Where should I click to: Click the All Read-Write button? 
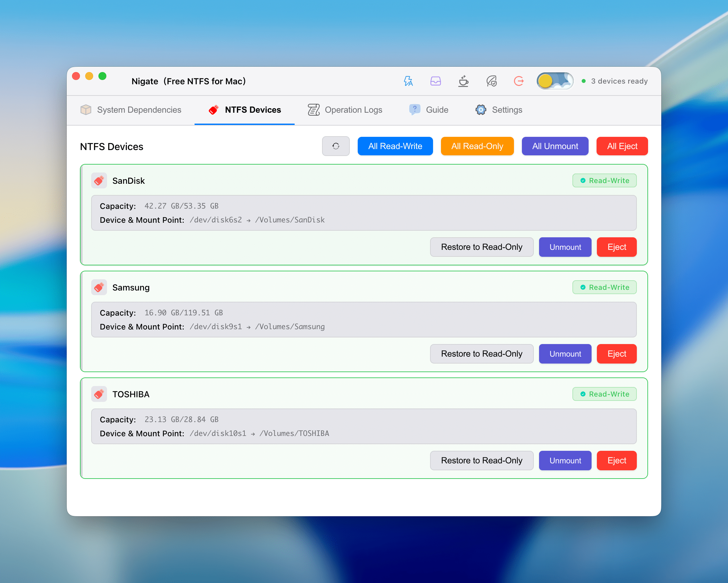coord(395,146)
